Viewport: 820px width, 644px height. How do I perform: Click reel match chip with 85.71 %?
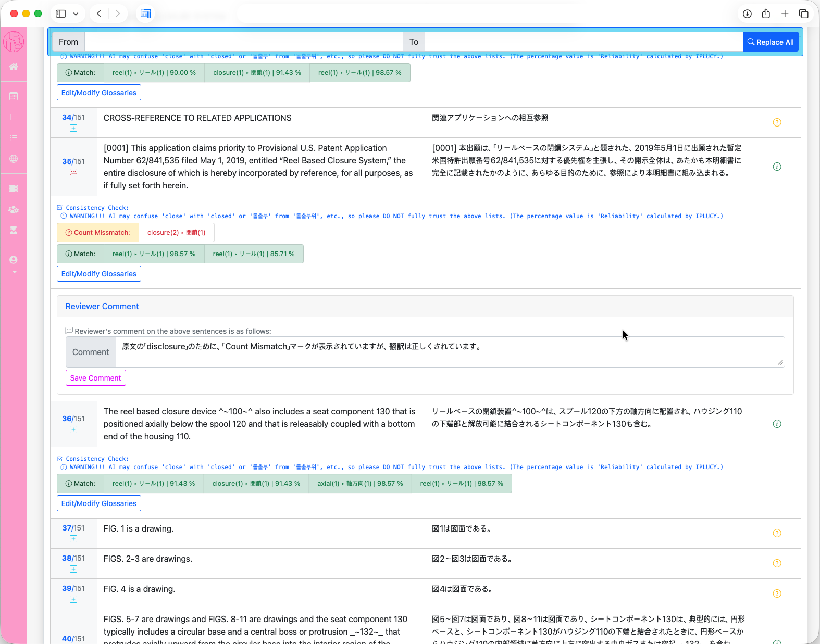pyautogui.click(x=254, y=254)
